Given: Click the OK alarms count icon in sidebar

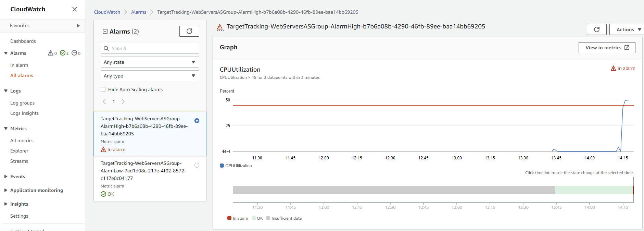Looking at the screenshot, I should (x=63, y=53).
